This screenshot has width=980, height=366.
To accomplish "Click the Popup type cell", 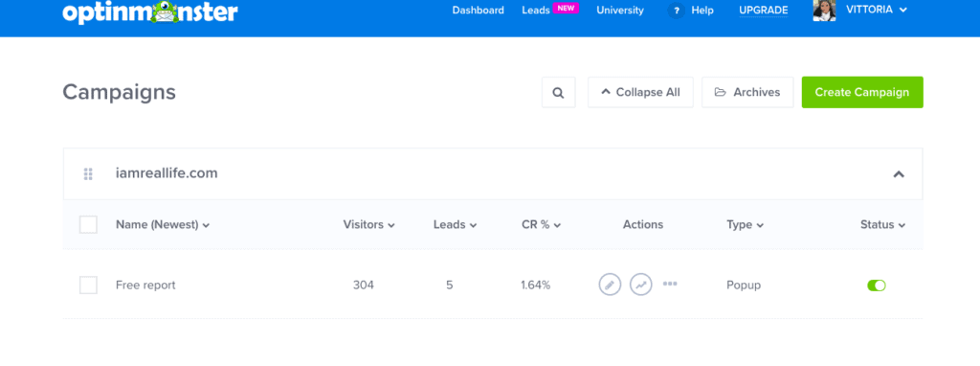I will (x=744, y=286).
